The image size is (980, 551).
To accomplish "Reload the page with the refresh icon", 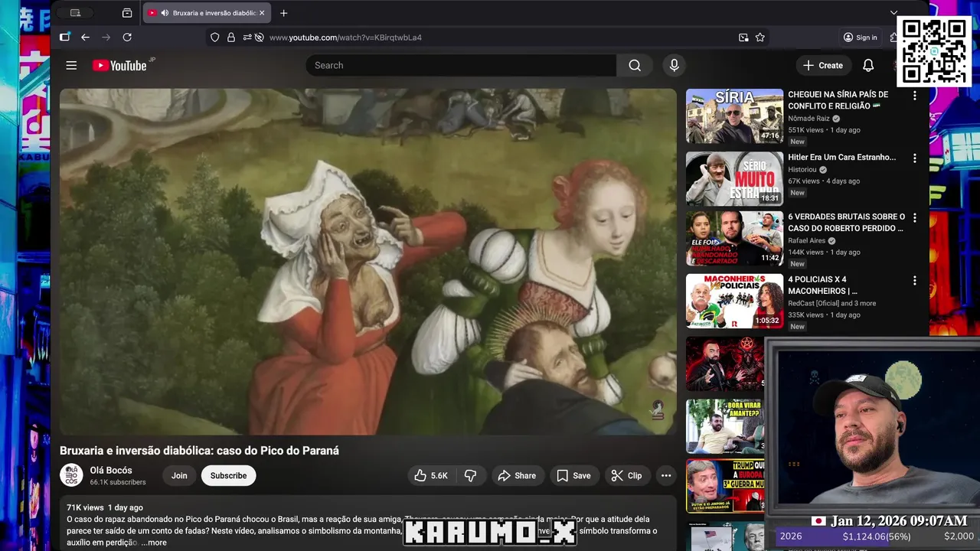I will point(127,37).
